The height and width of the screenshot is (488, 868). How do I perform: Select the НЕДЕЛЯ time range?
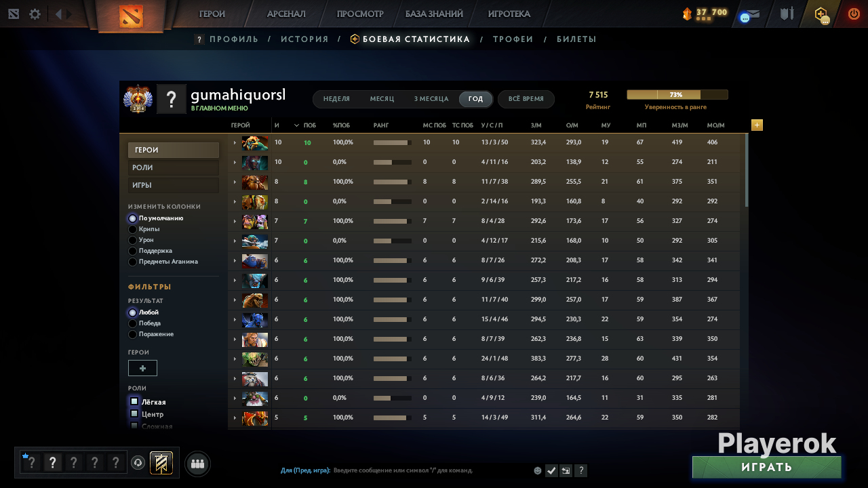(336, 99)
